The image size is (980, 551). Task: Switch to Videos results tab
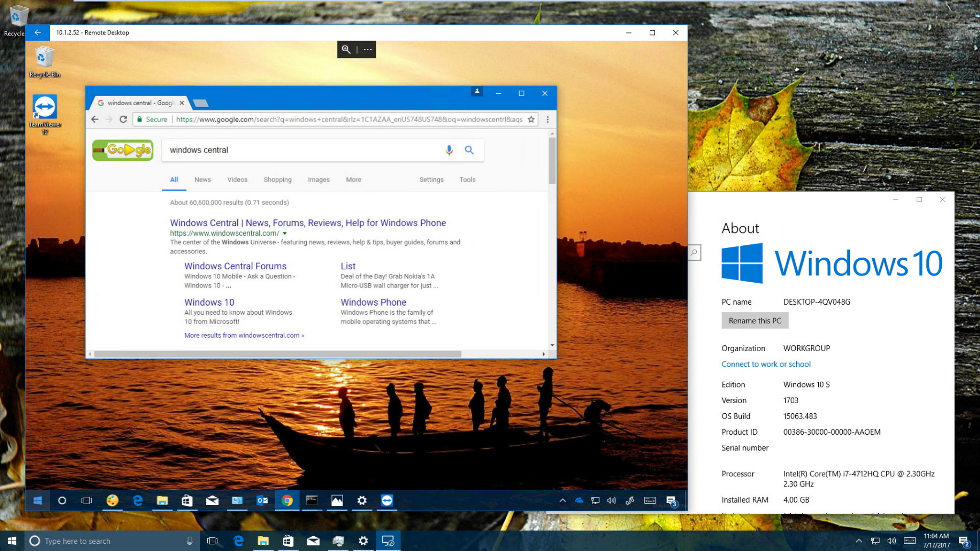237,180
